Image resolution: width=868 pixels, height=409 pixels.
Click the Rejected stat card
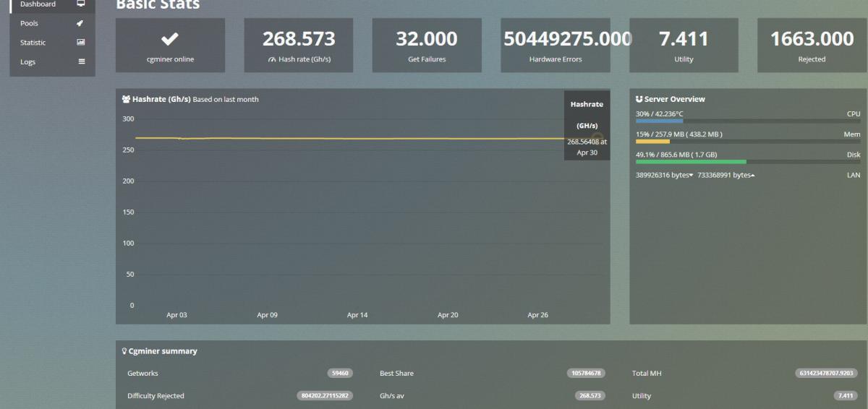[812, 46]
